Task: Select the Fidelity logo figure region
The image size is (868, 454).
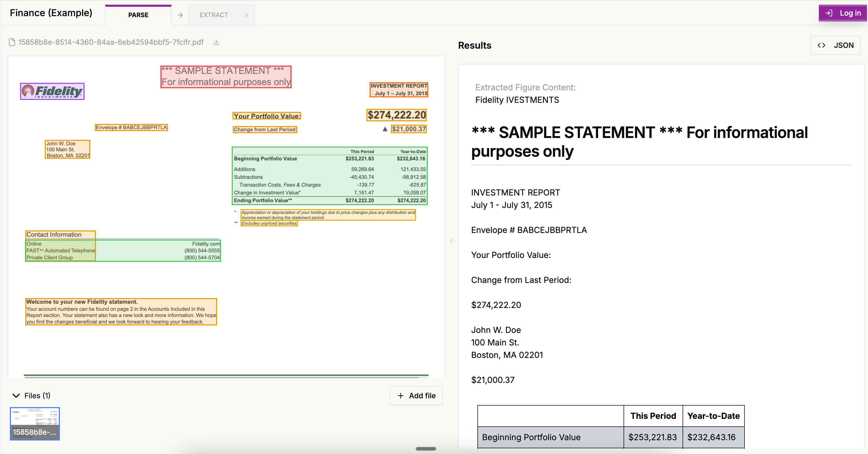Action: (52, 91)
